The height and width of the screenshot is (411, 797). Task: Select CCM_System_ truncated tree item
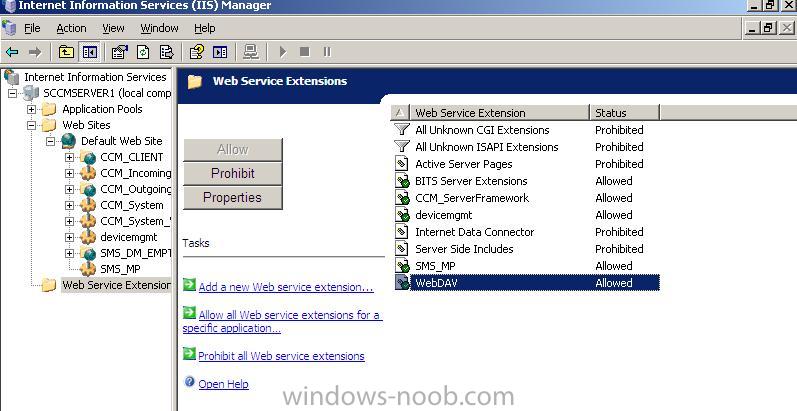[x=135, y=222]
